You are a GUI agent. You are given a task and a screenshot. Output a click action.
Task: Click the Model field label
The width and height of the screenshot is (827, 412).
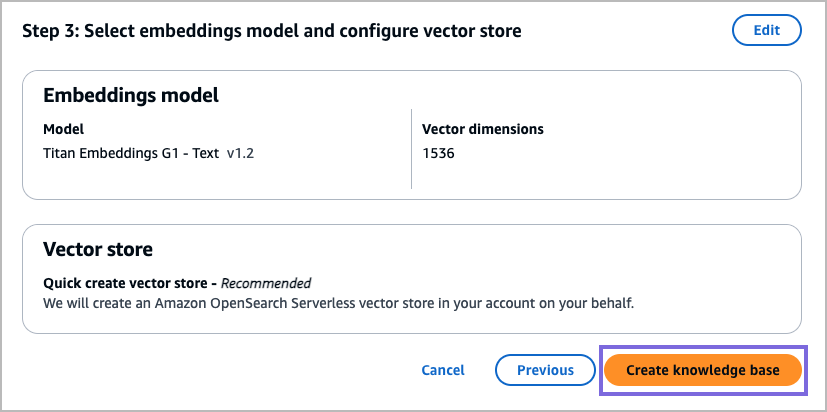point(64,129)
